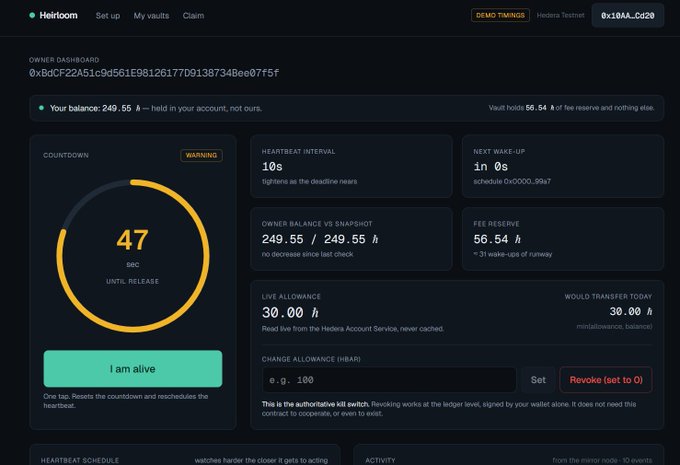Viewport: 680px width, 465px height.
Task: Click the Fee Reserve 56.54 value
Action: click(x=497, y=239)
